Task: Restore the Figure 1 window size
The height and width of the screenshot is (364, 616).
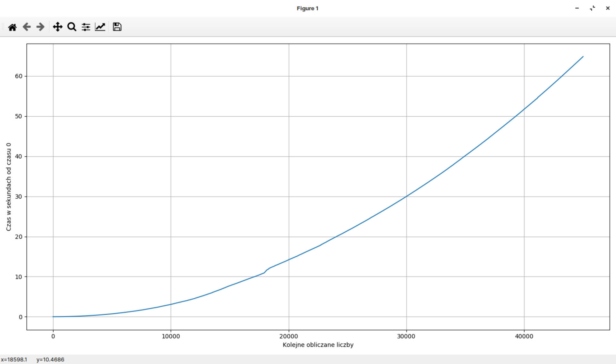Action: click(x=592, y=8)
